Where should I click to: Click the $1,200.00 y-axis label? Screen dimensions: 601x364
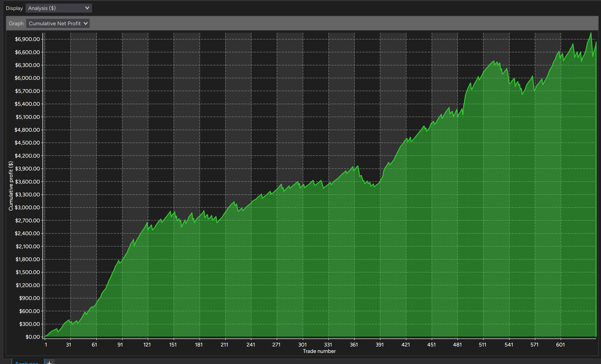(x=28, y=285)
